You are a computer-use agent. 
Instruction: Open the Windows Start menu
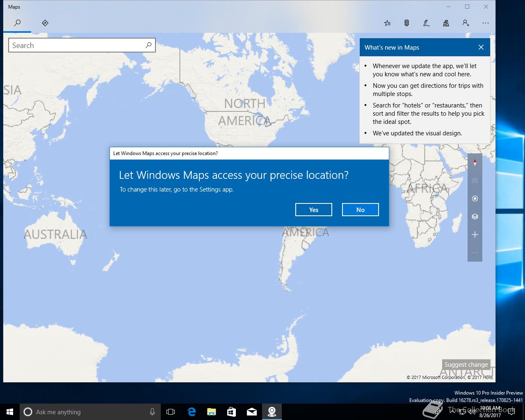10,412
